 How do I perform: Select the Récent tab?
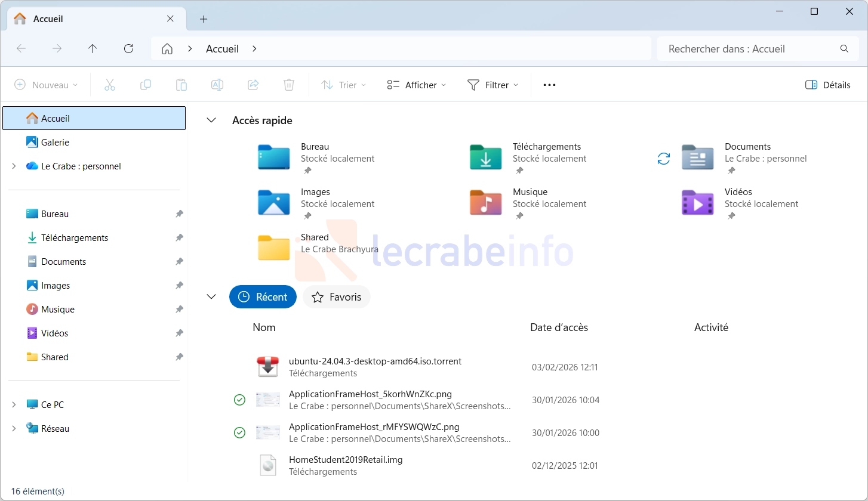click(263, 297)
